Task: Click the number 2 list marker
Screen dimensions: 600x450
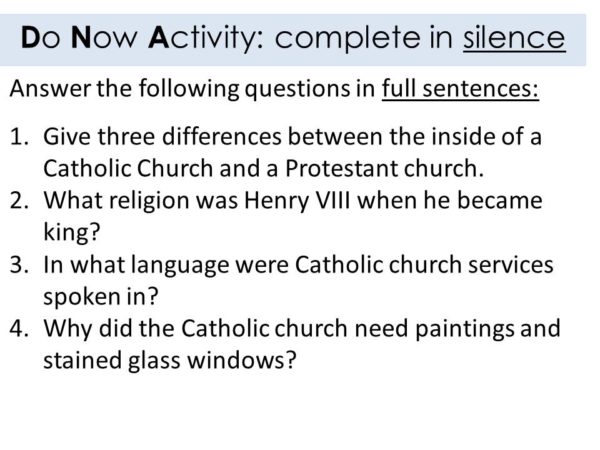Action: pyautogui.click(x=18, y=201)
